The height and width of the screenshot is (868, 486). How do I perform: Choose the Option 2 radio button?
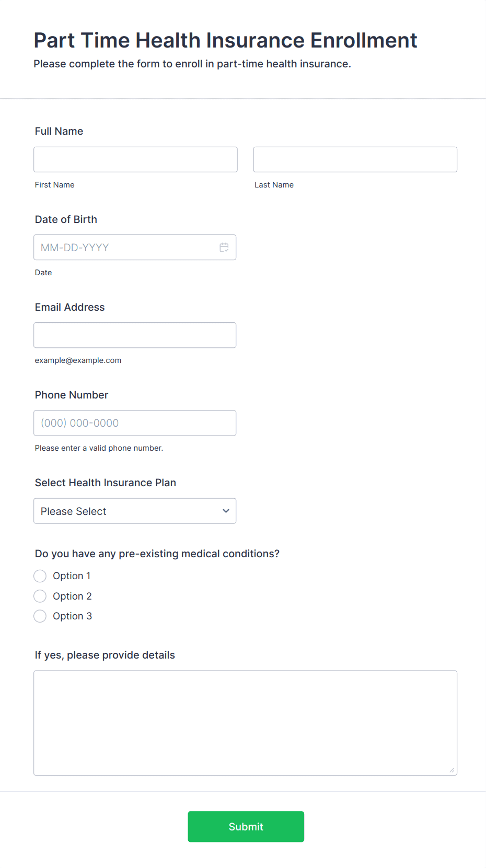pos(40,596)
